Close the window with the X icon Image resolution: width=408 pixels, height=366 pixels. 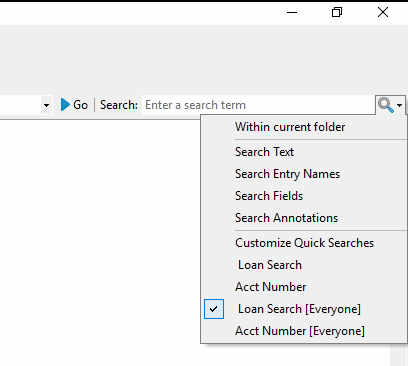[x=383, y=12]
